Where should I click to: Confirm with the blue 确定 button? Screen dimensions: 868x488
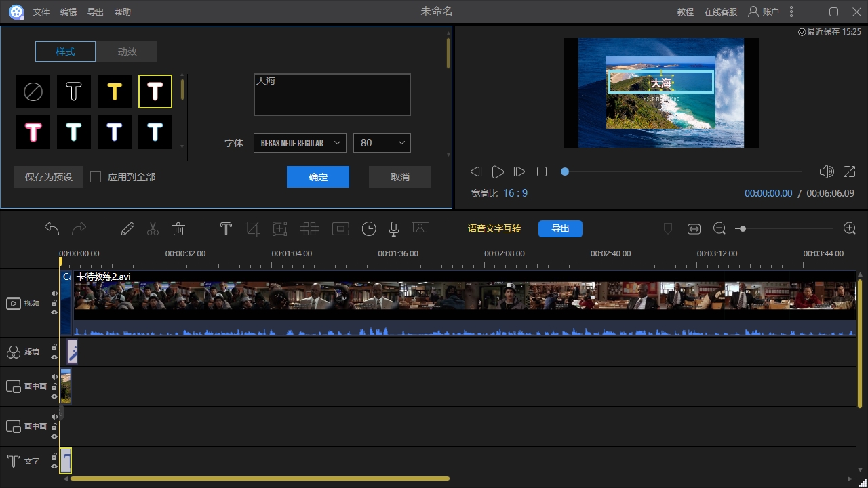coord(318,177)
